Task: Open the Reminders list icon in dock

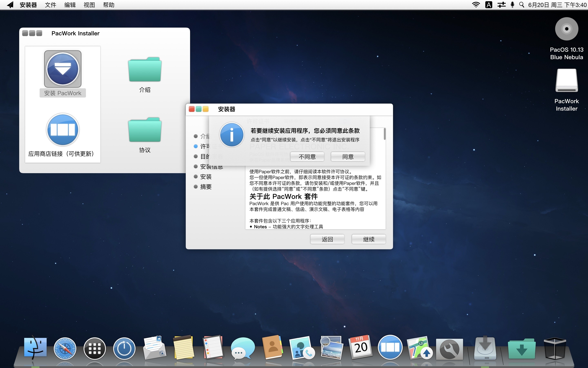Action: (x=213, y=348)
